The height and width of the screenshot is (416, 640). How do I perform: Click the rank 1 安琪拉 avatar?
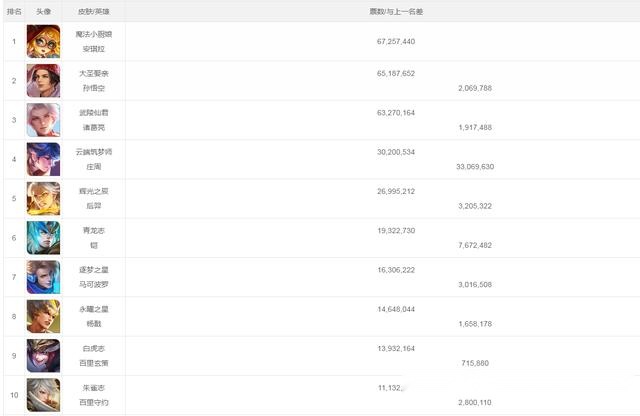pyautogui.click(x=43, y=41)
